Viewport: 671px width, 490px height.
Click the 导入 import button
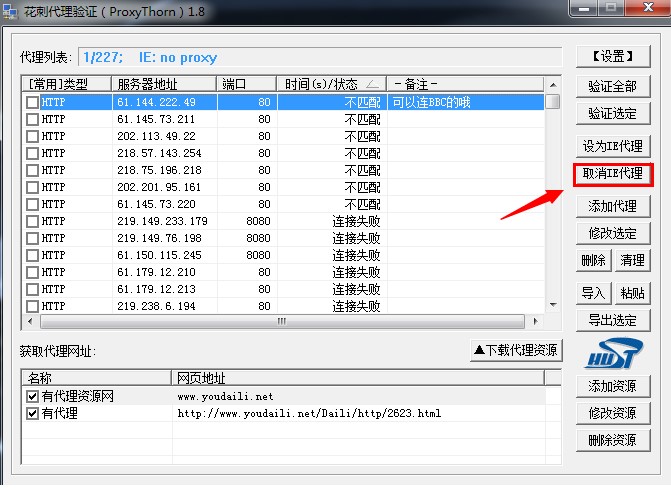coord(594,293)
